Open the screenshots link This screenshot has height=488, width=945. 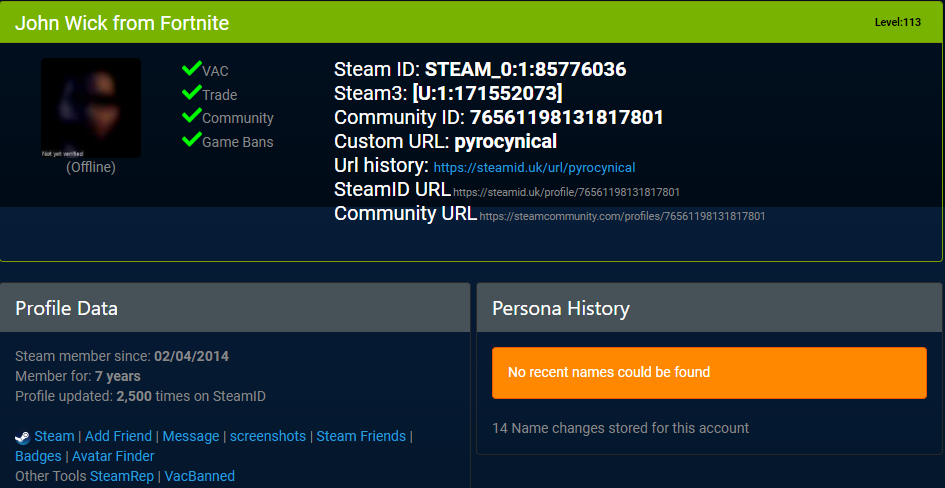click(268, 436)
